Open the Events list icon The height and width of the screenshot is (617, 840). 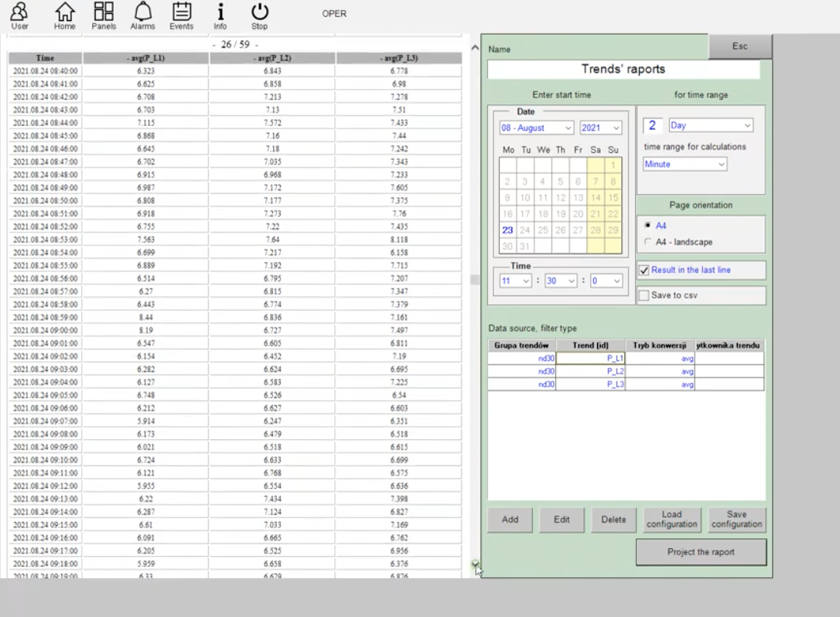point(182,15)
